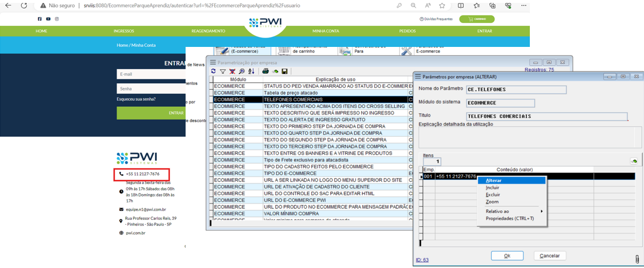
Task: Click the Esqueceu sua senha link
Action: pyautogui.click(x=136, y=99)
